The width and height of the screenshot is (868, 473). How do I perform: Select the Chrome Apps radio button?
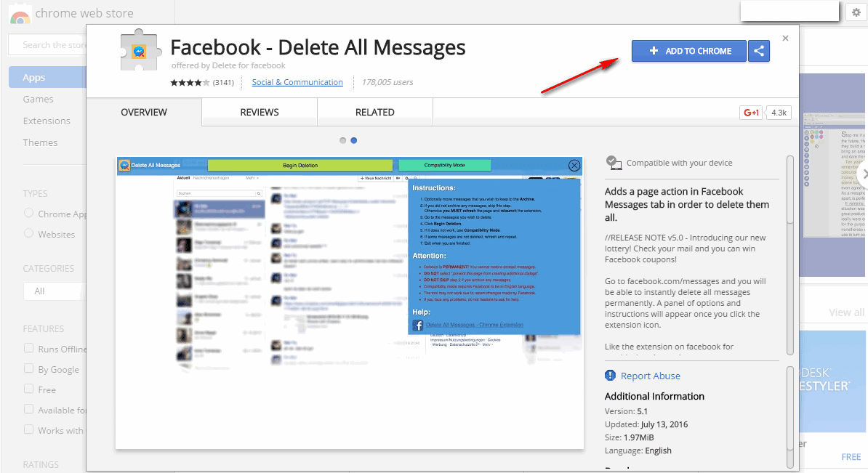pos(29,213)
